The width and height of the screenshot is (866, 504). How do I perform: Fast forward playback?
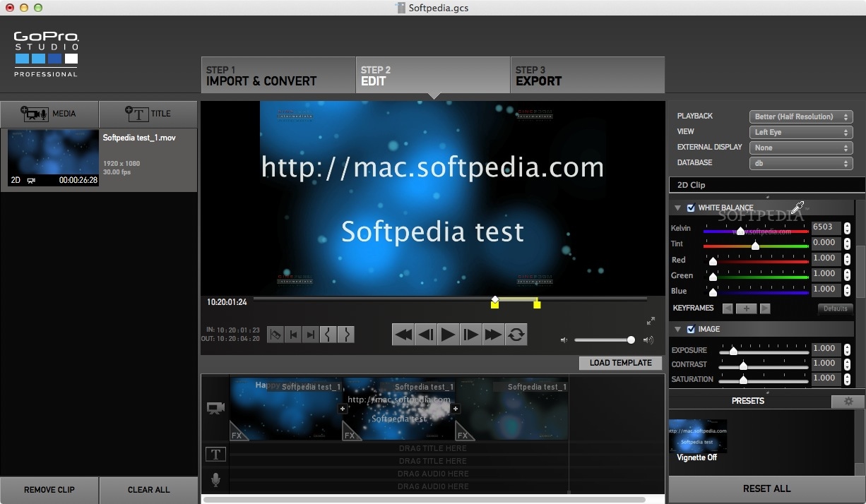(493, 335)
